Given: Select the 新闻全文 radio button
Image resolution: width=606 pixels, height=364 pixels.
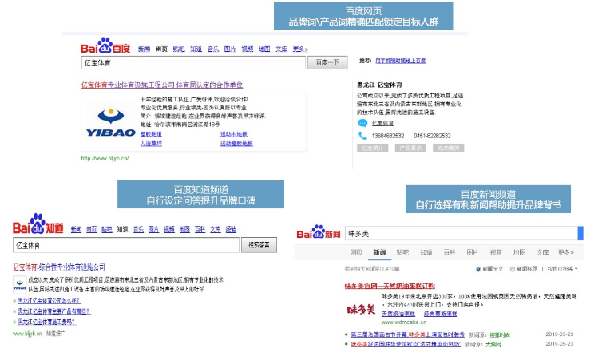Looking at the screenshot, I should click(478, 269).
